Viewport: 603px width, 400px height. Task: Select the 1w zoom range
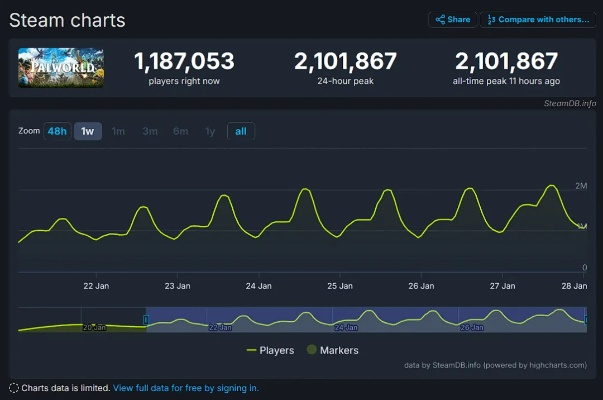pos(88,132)
